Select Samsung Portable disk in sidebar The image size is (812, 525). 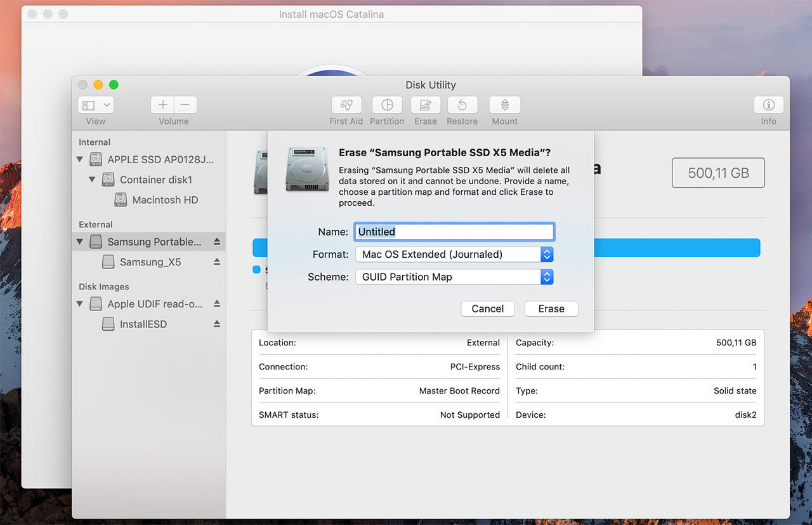coord(148,242)
